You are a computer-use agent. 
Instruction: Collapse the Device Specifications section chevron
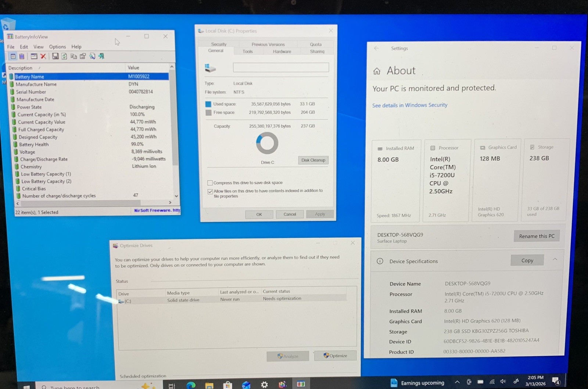[555, 260]
